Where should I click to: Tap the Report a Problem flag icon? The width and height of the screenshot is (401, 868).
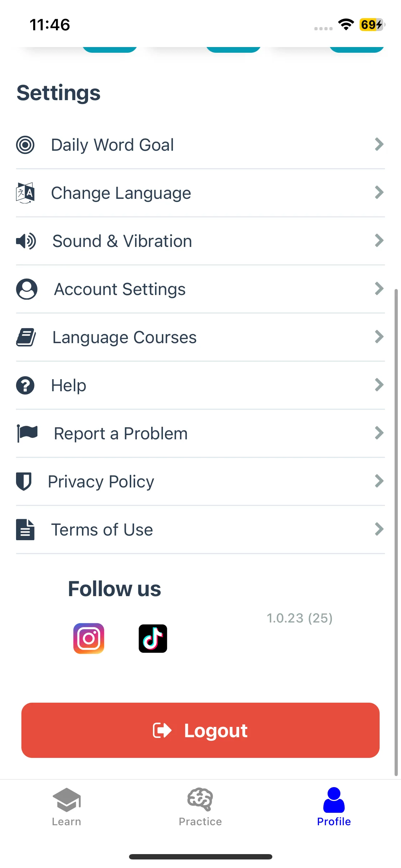click(x=27, y=433)
